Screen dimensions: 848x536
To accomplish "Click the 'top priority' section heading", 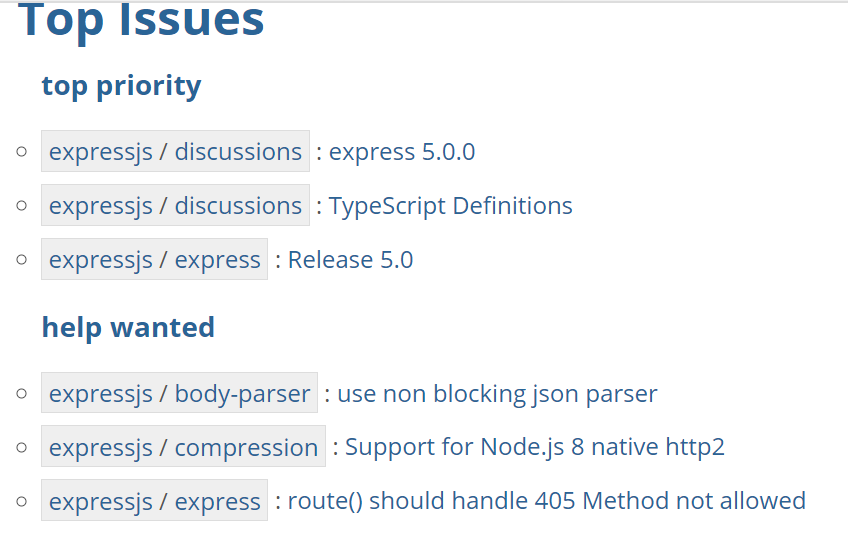I will coord(121,85).
